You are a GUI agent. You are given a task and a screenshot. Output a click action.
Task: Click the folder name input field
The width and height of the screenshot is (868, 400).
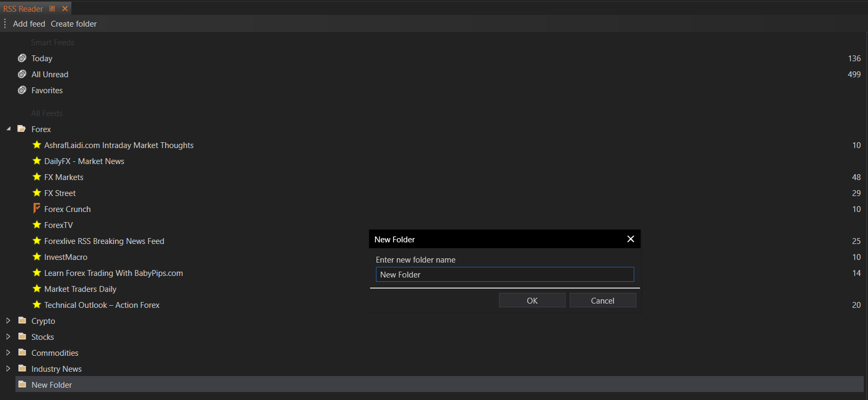click(x=504, y=274)
